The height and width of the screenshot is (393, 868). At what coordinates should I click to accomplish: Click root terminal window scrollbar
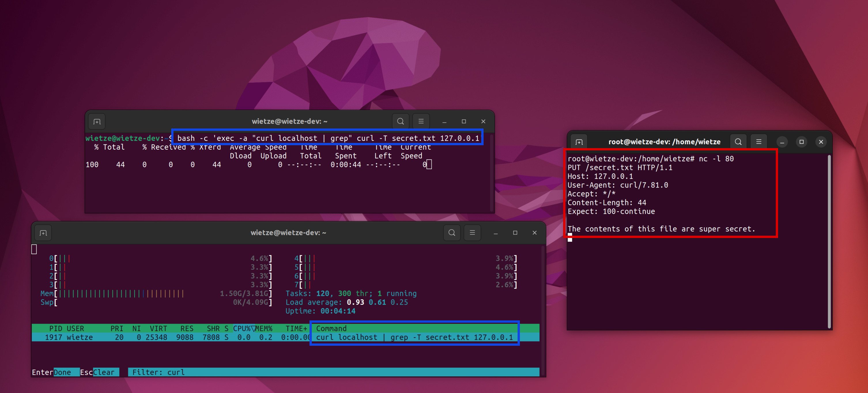pyautogui.click(x=829, y=241)
